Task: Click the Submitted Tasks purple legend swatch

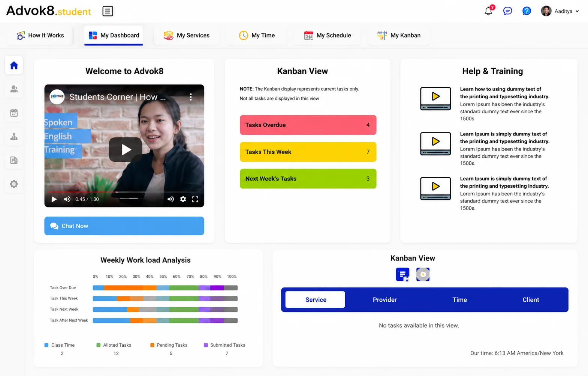Action: point(206,345)
